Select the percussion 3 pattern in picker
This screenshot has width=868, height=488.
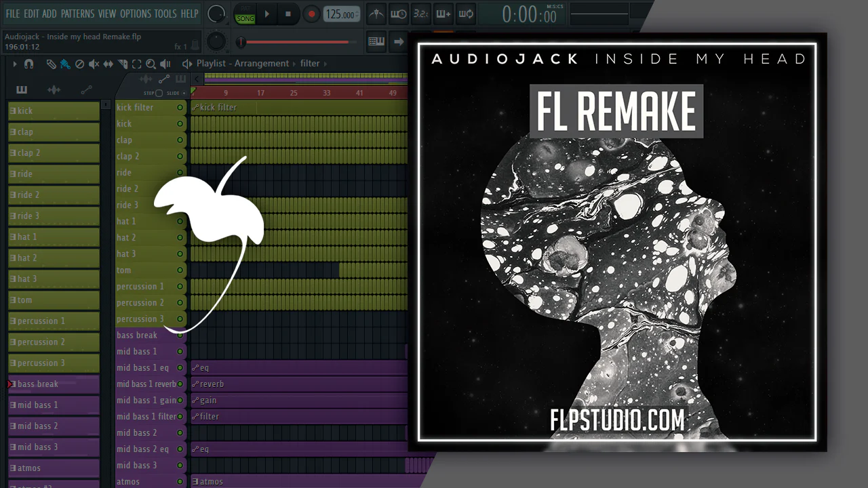point(54,363)
